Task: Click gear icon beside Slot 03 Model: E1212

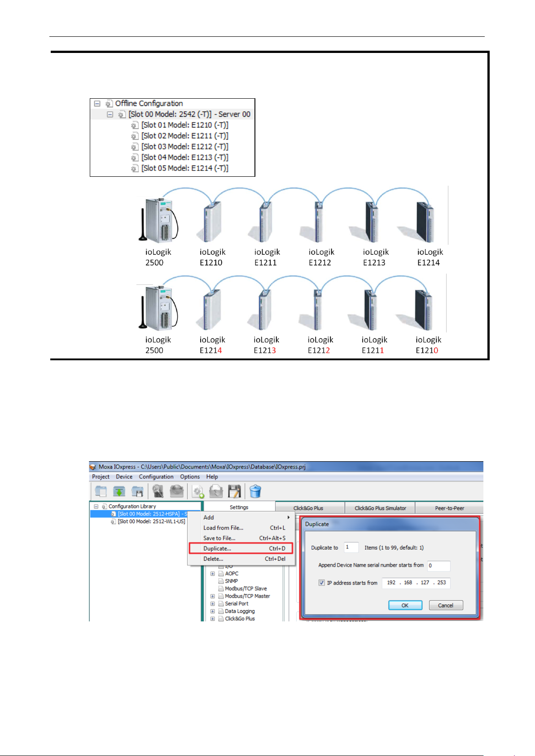Action: click(135, 147)
